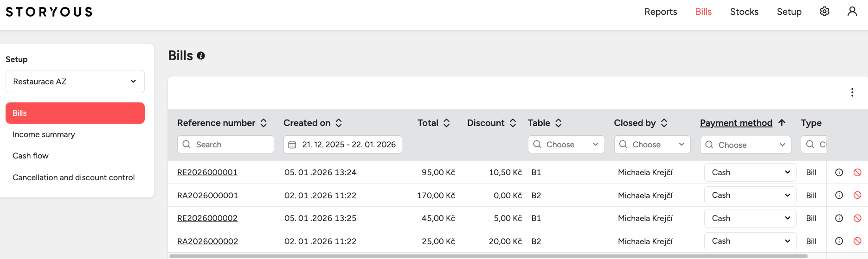Open bill link RA2026000001
This screenshot has width=868, height=259.
point(208,196)
